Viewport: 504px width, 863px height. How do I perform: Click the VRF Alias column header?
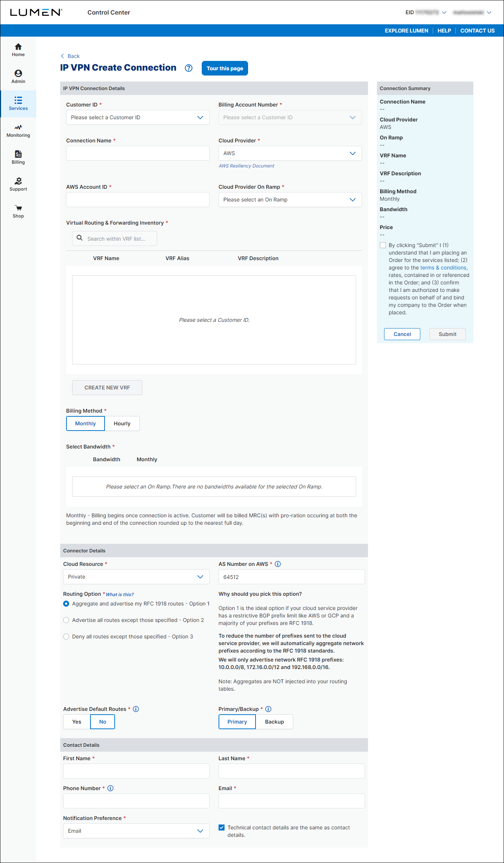[177, 258]
